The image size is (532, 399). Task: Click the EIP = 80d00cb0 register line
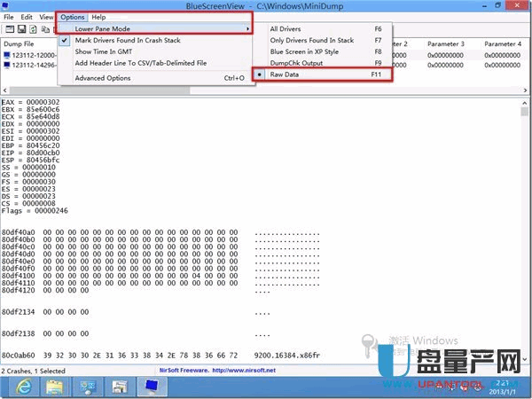[30, 153]
